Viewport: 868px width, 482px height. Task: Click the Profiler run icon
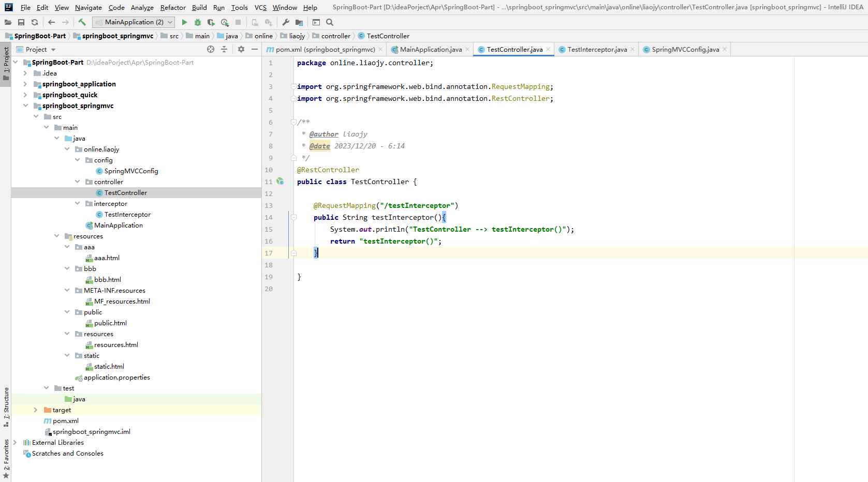click(225, 22)
